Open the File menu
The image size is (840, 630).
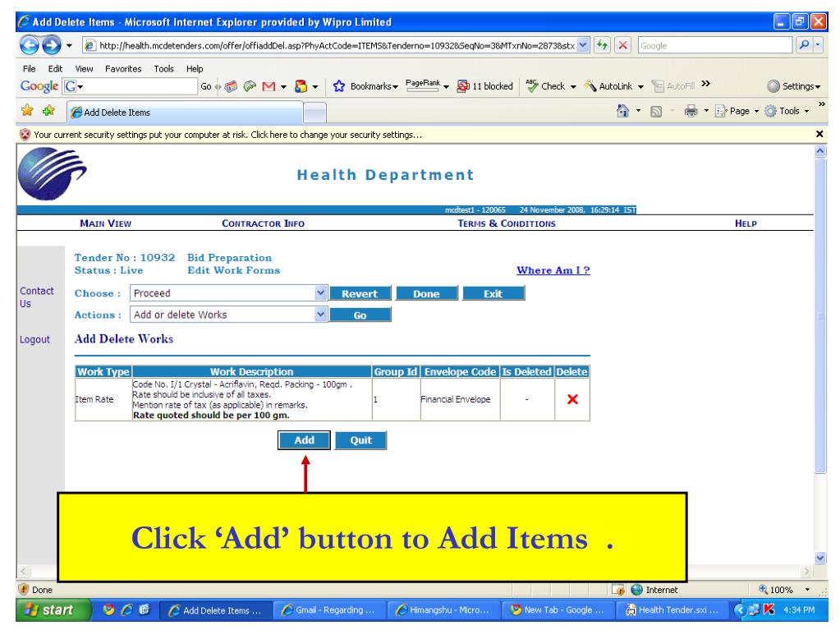[29, 68]
